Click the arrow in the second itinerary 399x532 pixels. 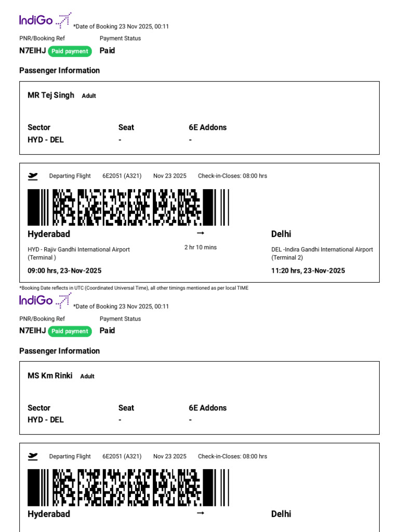[x=201, y=513]
